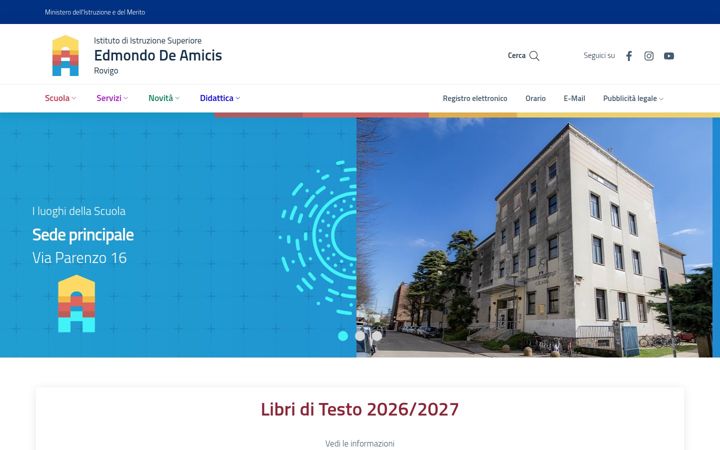This screenshot has height=450, width=720.
Task: Open Ministero dell'Istruzione e del Merito link
Action: tap(95, 12)
